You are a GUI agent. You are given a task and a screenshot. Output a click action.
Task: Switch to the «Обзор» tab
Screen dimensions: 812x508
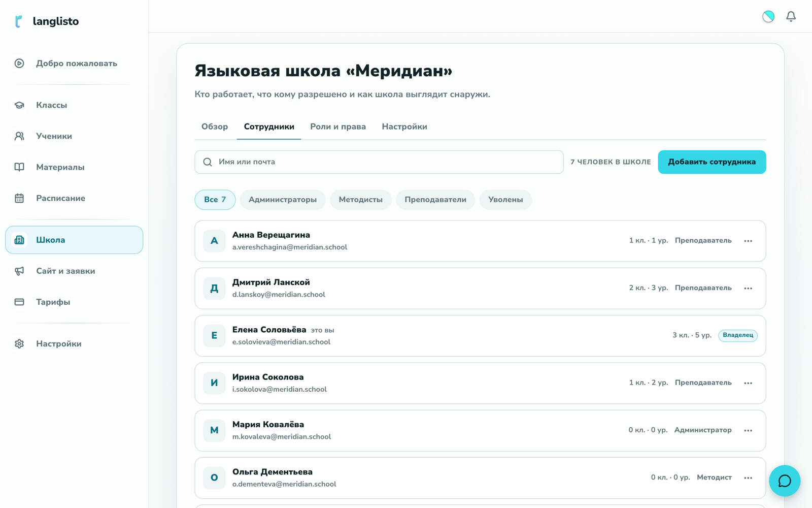(215, 126)
